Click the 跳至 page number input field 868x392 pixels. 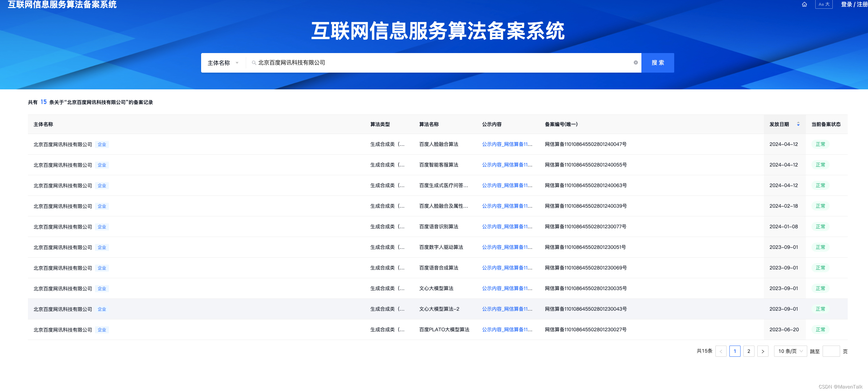831,351
